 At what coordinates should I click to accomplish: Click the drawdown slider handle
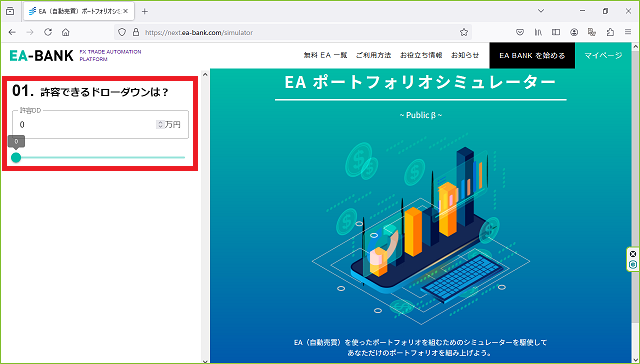click(16, 158)
